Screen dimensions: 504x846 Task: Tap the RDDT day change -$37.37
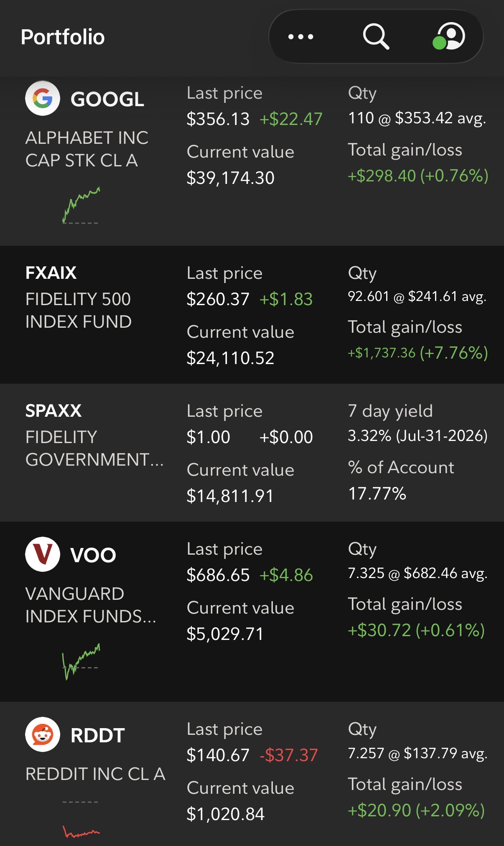pos(289,755)
